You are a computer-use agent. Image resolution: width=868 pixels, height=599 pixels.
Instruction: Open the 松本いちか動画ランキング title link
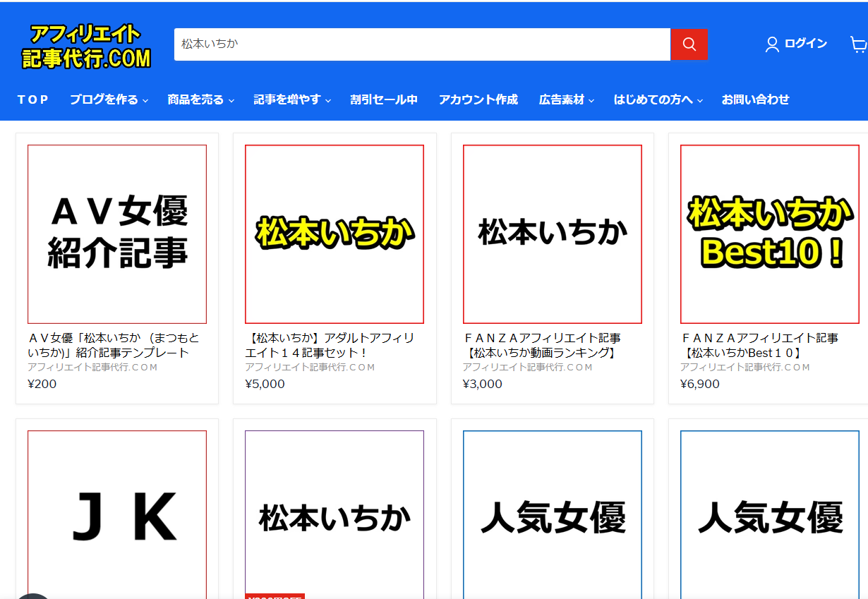click(x=542, y=345)
